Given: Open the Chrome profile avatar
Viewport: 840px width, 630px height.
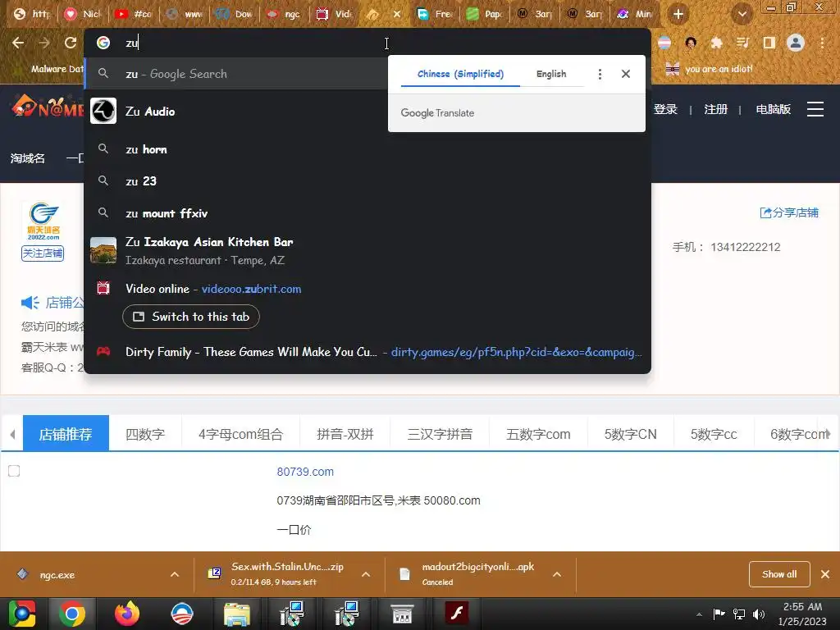Looking at the screenshot, I should click(796, 43).
